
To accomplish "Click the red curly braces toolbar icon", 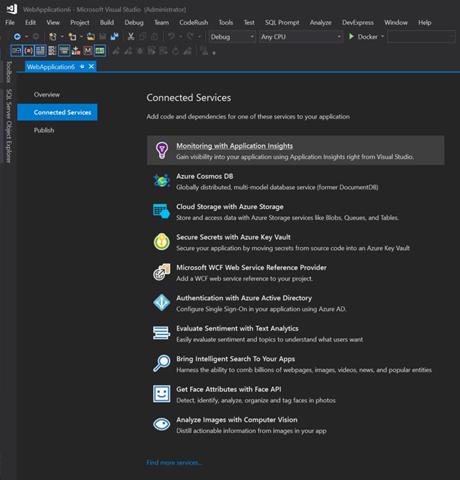I will click(x=29, y=51).
